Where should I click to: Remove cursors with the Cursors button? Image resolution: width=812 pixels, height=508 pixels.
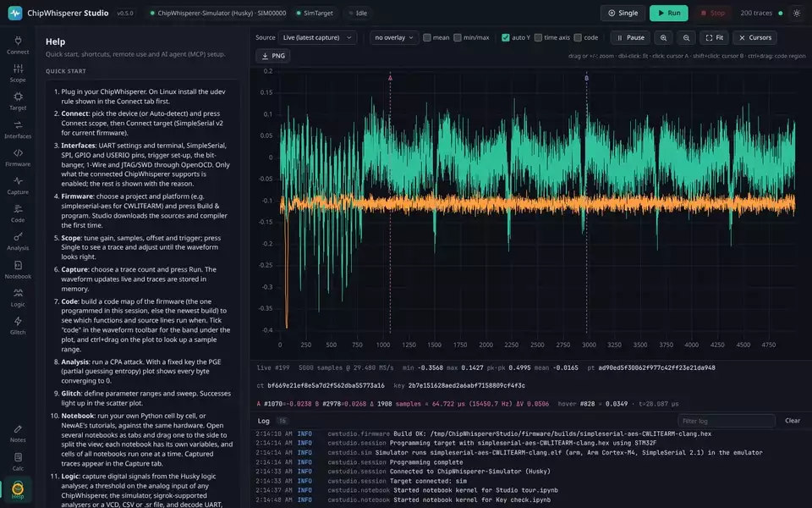click(754, 37)
